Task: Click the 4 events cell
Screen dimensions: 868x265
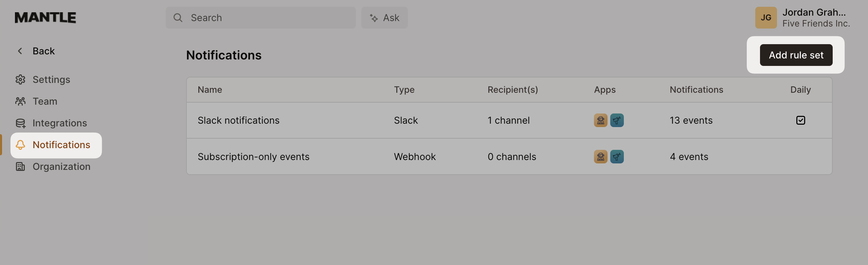Action: pyautogui.click(x=689, y=157)
